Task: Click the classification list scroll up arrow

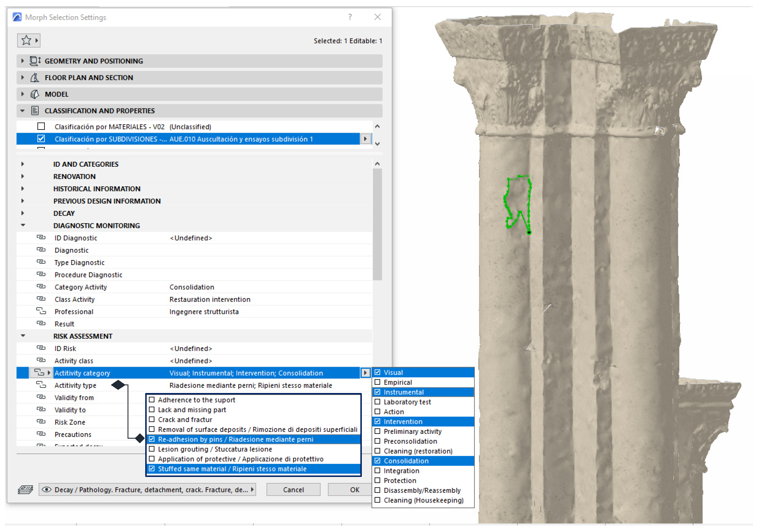Action: 377,126
